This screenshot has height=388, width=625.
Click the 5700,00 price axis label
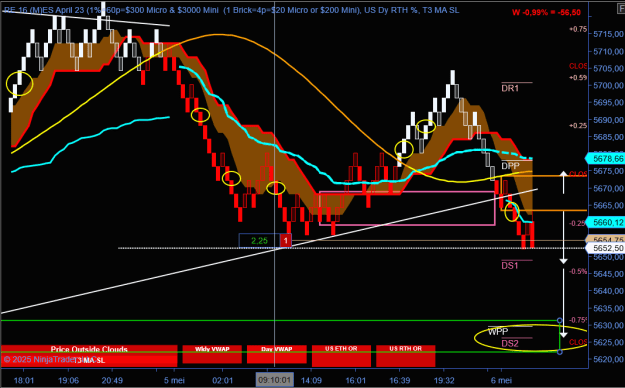pyautogui.click(x=609, y=85)
